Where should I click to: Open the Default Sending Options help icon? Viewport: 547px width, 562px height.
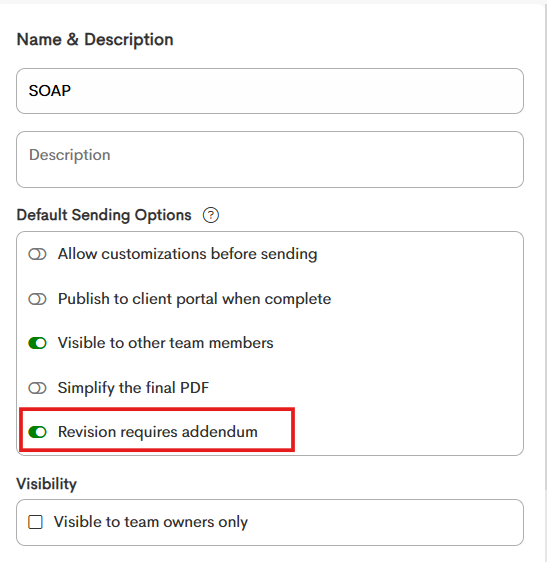click(x=211, y=215)
